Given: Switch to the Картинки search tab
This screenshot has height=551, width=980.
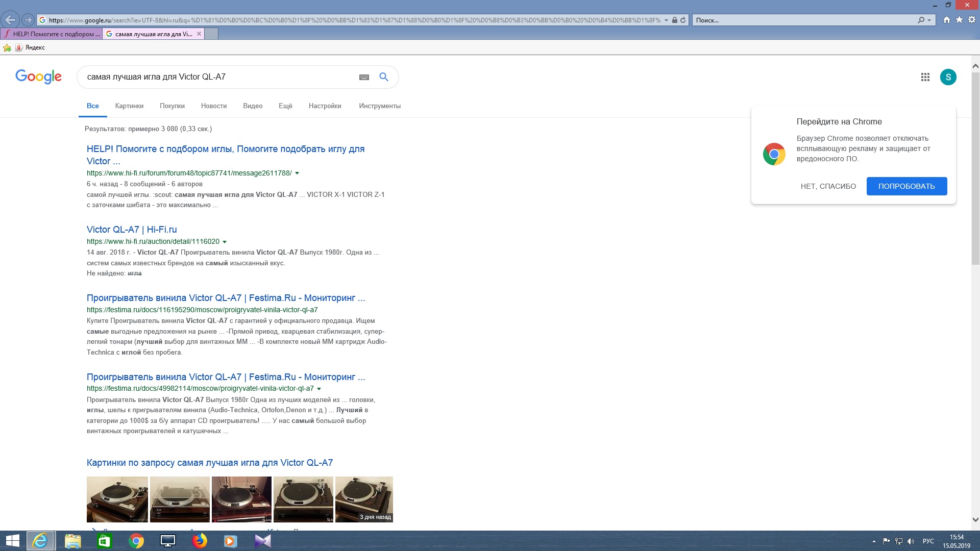Looking at the screenshot, I should [x=129, y=106].
